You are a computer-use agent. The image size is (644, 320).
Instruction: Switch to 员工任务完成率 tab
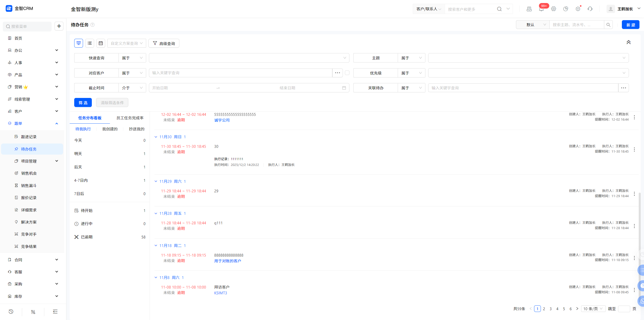pyautogui.click(x=130, y=118)
